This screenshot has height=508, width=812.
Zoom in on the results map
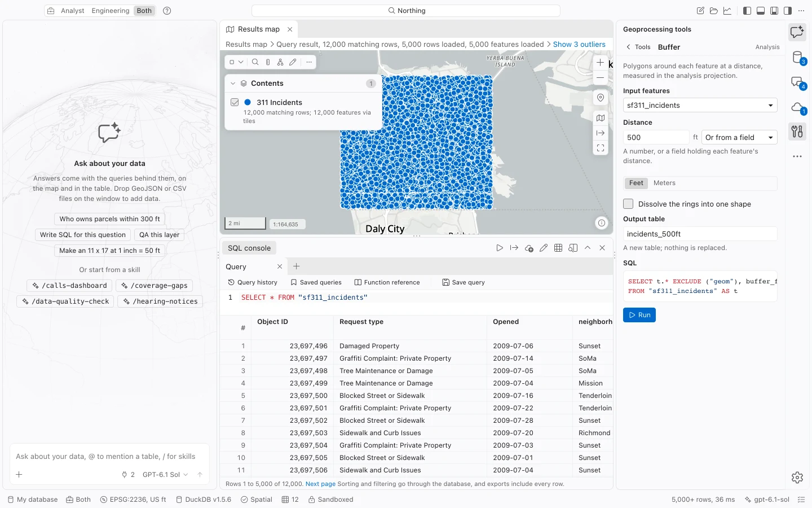tap(601, 63)
